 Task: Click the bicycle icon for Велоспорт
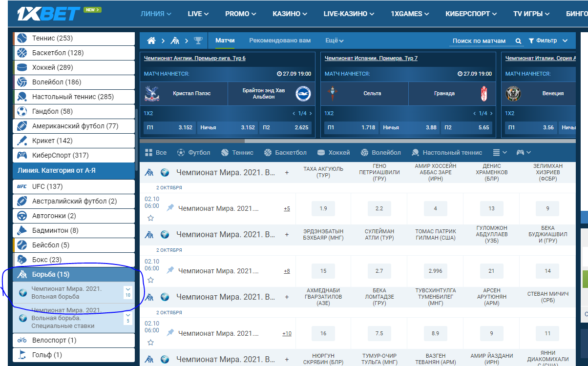pos(22,340)
